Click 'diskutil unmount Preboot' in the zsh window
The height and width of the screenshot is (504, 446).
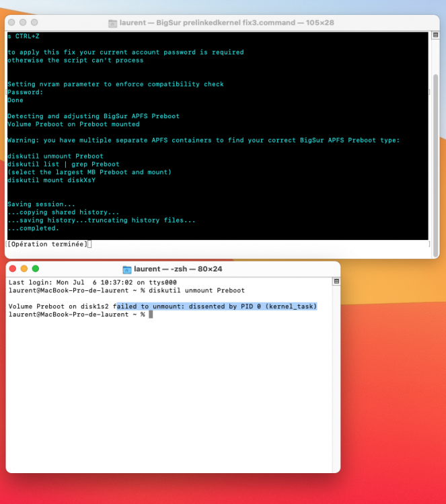(196, 290)
